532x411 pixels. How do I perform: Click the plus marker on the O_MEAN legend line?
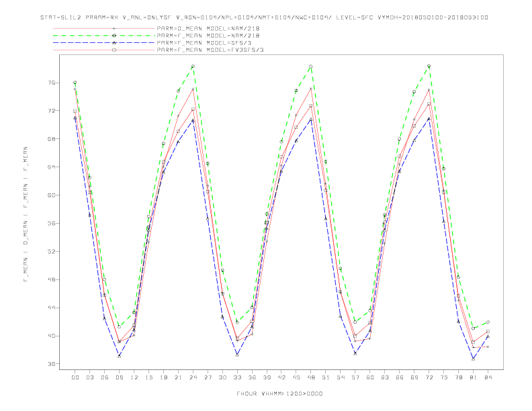pos(114,28)
